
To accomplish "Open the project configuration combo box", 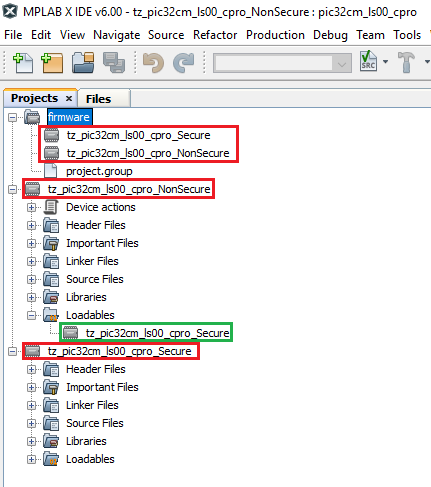I will point(282,63).
